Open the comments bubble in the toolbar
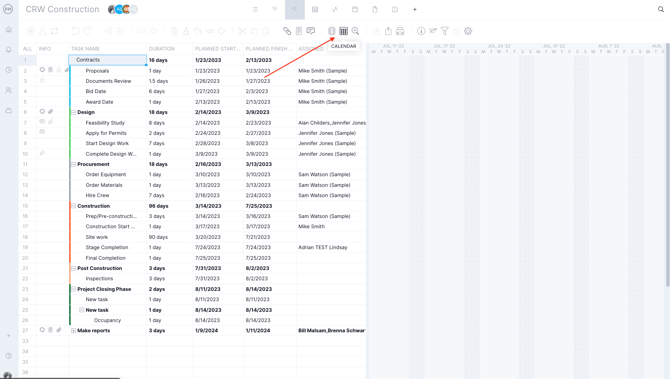Image resolution: width=670 pixels, height=379 pixels. [311, 31]
